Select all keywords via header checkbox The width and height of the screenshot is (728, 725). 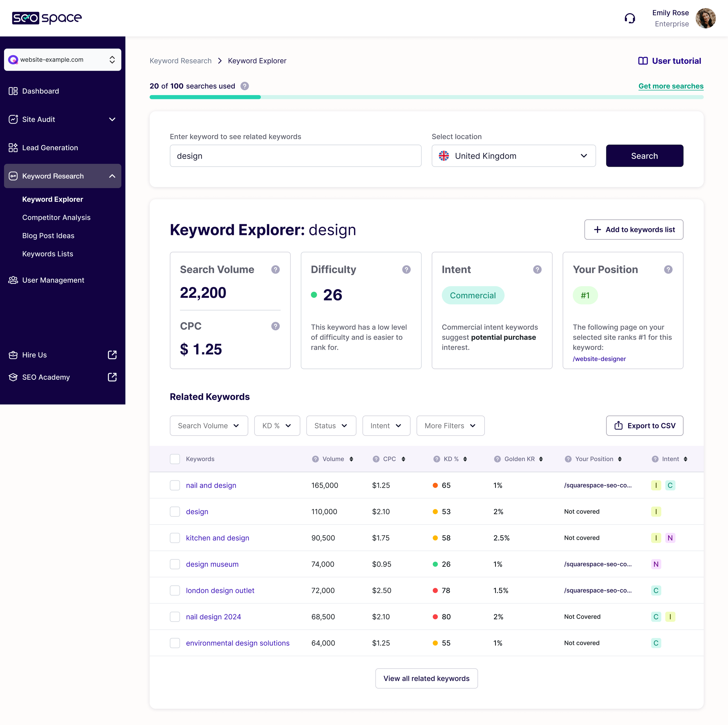click(x=175, y=459)
